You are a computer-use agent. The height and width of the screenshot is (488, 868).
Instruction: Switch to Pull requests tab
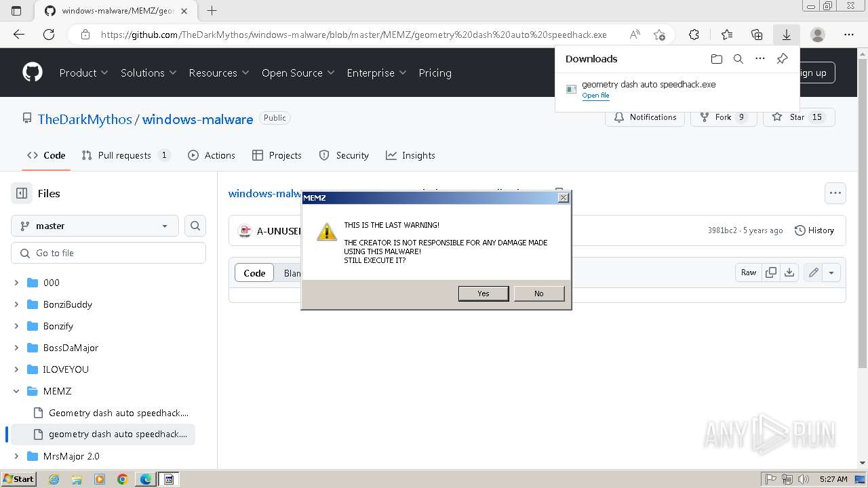pos(126,155)
